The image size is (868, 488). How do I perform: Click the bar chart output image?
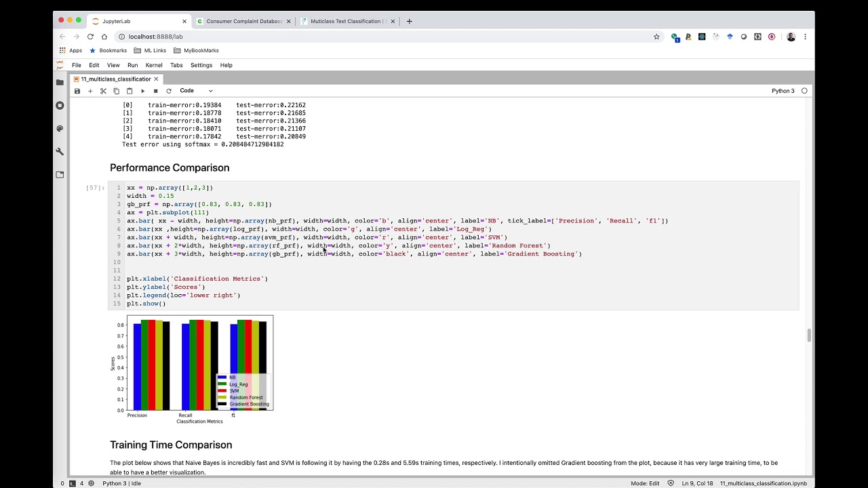point(192,369)
